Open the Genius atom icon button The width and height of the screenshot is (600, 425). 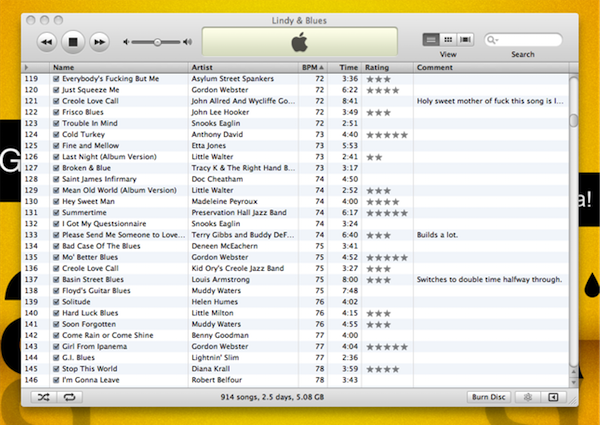click(x=528, y=397)
